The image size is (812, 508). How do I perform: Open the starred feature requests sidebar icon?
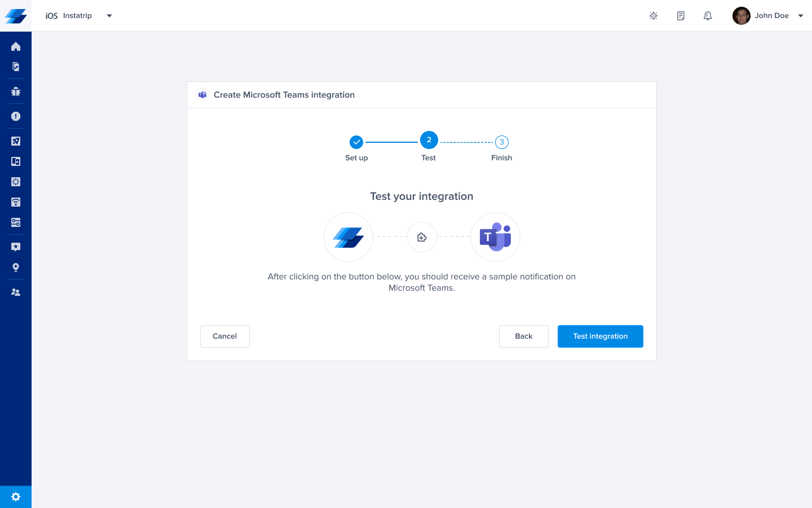click(x=15, y=247)
